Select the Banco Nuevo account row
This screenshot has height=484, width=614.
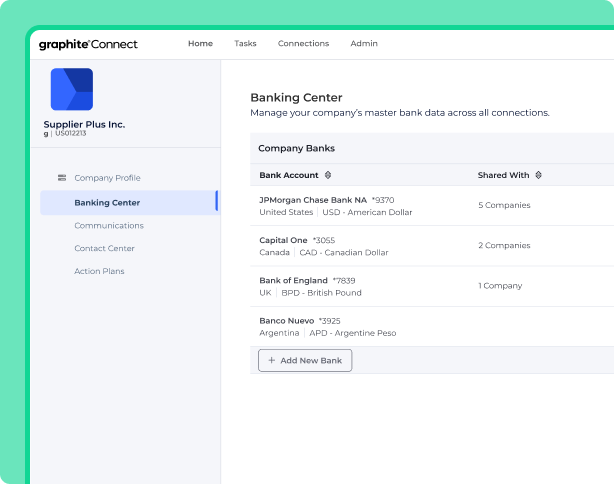432,327
